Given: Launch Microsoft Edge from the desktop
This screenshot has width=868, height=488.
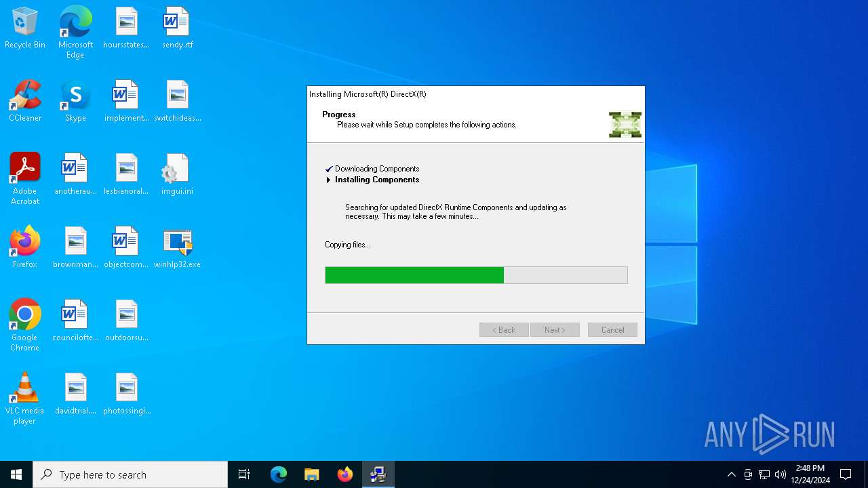Looking at the screenshot, I should (x=75, y=33).
